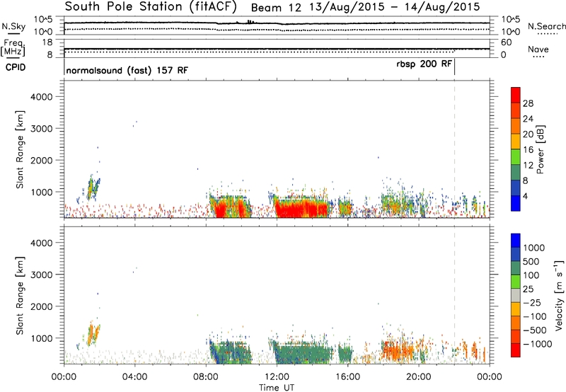This screenshot has height=392, width=566.
Task: Click the "08:00" time axis tick label
Action: pos(206,377)
